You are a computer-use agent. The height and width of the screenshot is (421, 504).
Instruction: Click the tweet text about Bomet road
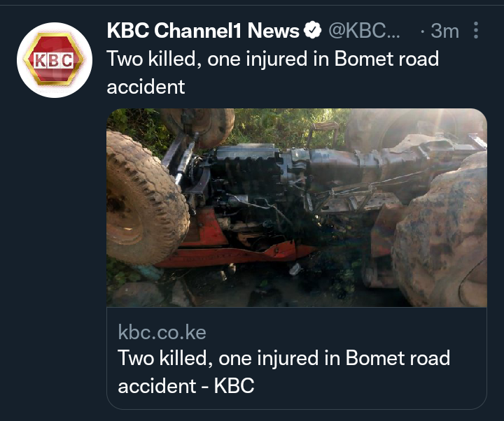pyautogui.click(x=272, y=73)
